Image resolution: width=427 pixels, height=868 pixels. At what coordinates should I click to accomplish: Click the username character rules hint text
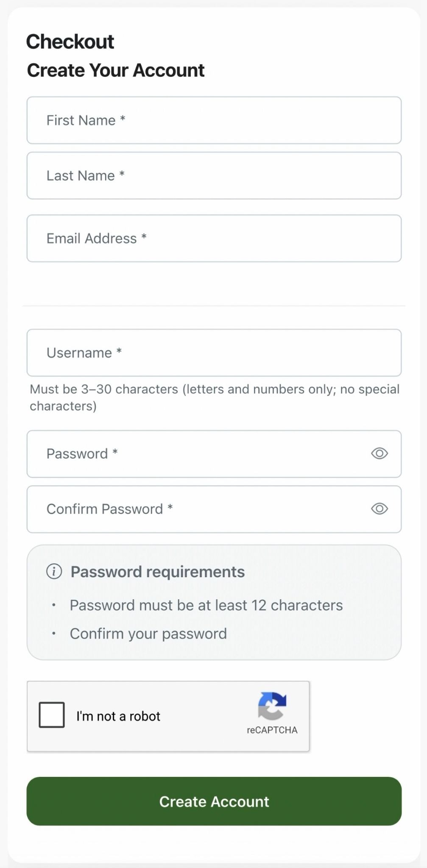coord(215,398)
